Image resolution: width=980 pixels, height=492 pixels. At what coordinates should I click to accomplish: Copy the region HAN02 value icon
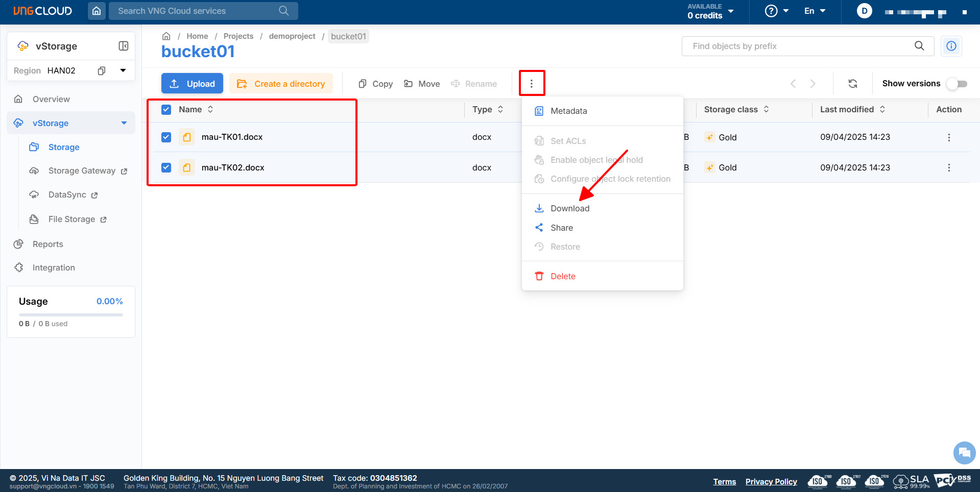102,70
